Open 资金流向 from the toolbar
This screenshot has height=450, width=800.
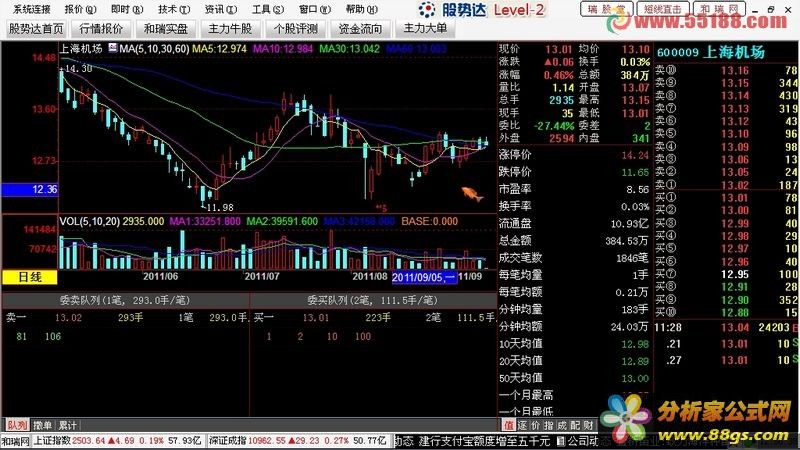click(x=360, y=29)
